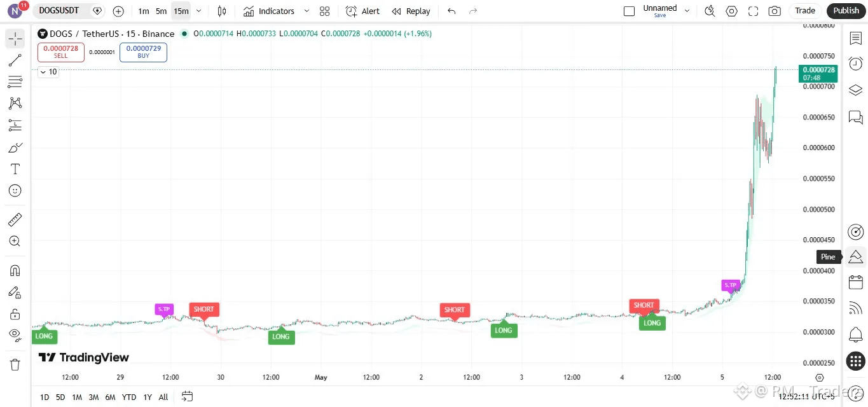
Task: Toggle stay in drawing mode
Action: tap(15, 293)
